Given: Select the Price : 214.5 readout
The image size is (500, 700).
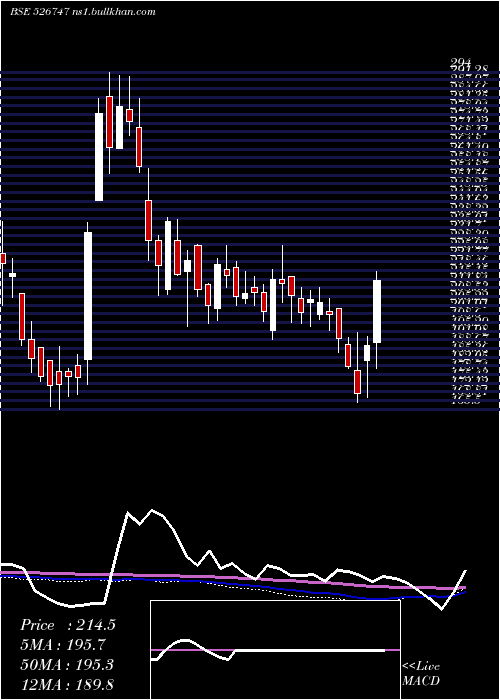Looking at the screenshot, I should pyautogui.click(x=68, y=625).
